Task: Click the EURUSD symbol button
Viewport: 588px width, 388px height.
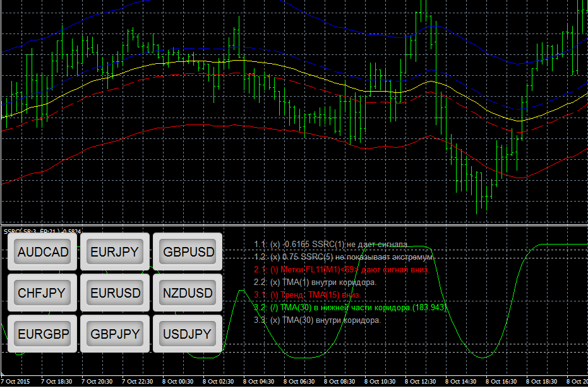Action: [x=115, y=293]
